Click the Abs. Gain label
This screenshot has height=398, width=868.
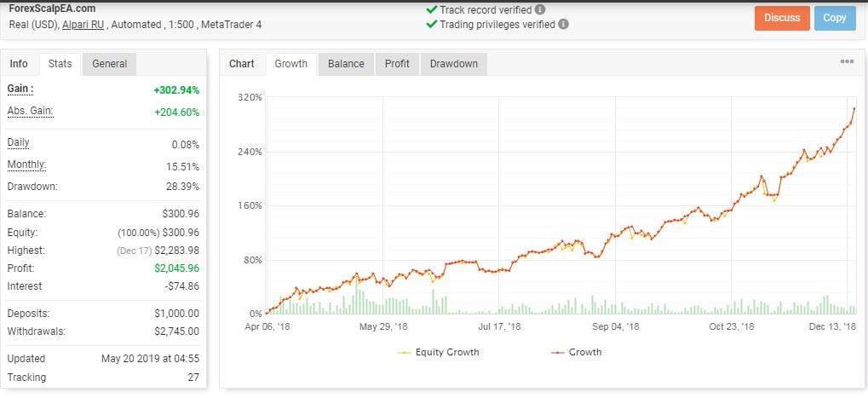pos(31,111)
